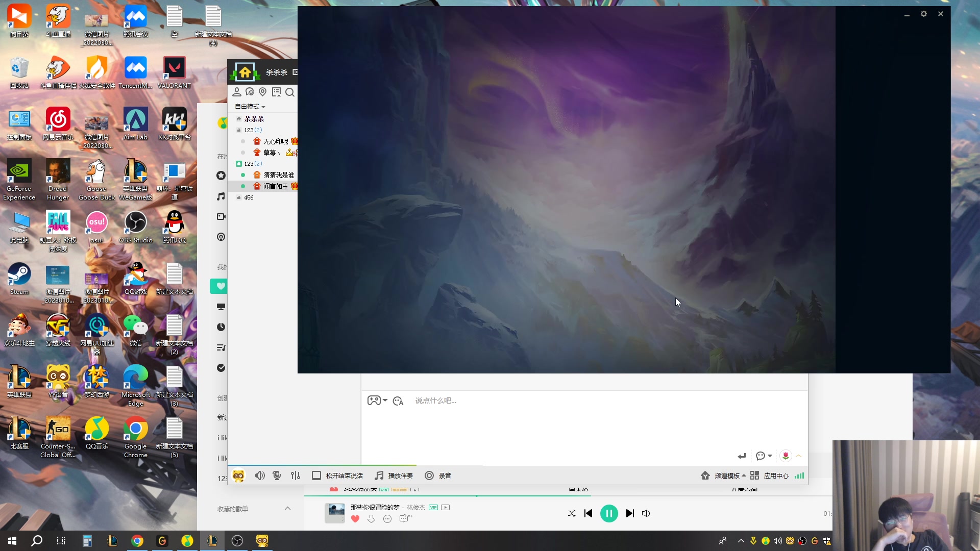Screen dimensions: 980x551
Task: Open the 频道模板 channel template menu
Action: (x=723, y=475)
